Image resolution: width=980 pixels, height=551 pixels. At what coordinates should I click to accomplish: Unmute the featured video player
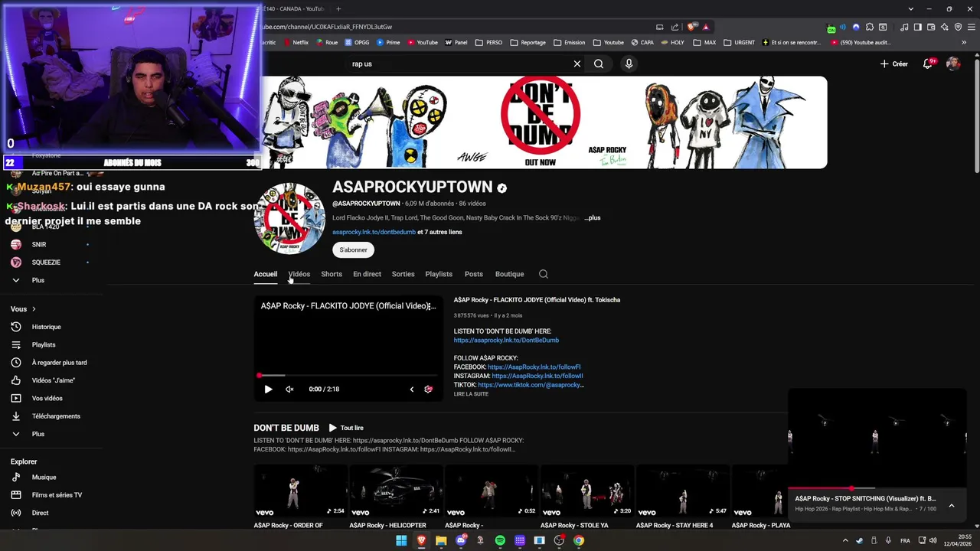(x=289, y=389)
